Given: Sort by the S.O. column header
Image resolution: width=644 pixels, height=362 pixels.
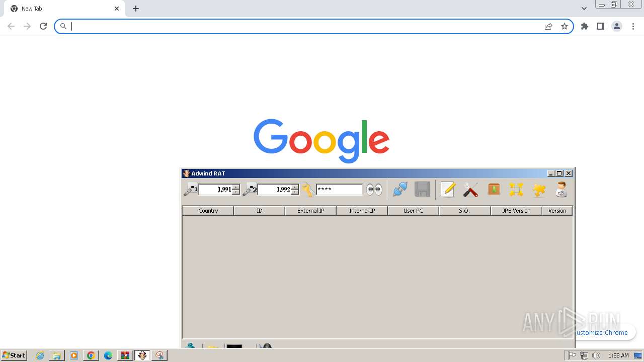Looking at the screenshot, I should [x=464, y=211].
